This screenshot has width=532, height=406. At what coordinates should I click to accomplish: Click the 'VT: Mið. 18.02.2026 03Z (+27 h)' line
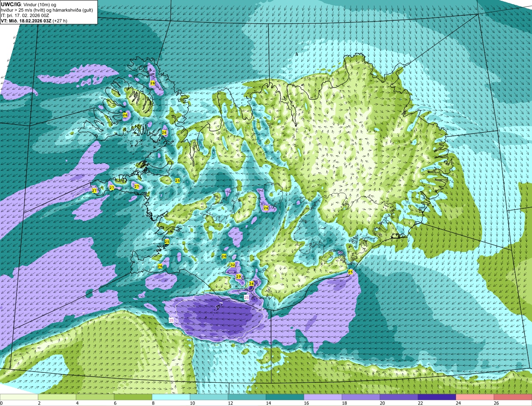(34, 21)
